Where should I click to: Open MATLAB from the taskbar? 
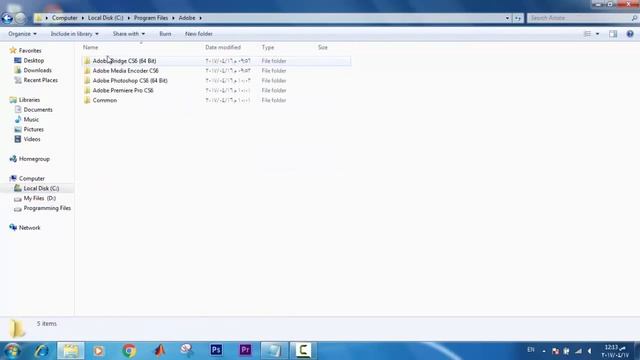click(x=160, y=351)
